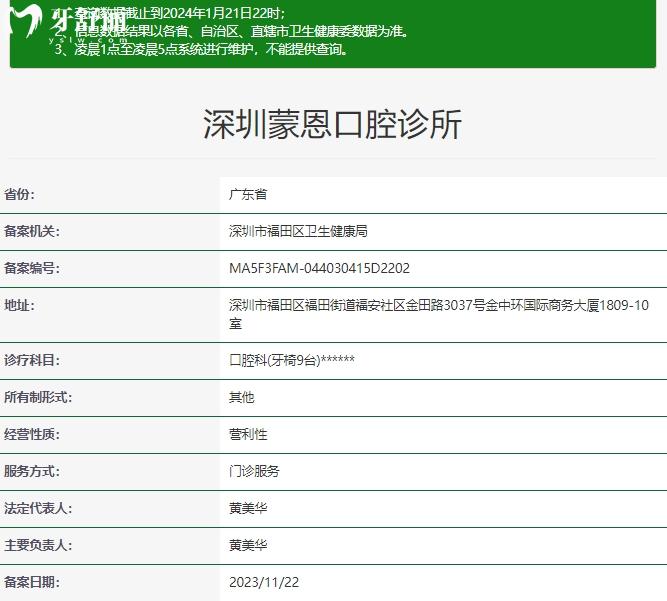Viewport: 667px width, 601px height.
Task: Select the 备案编号 row label
Action: 32,268
